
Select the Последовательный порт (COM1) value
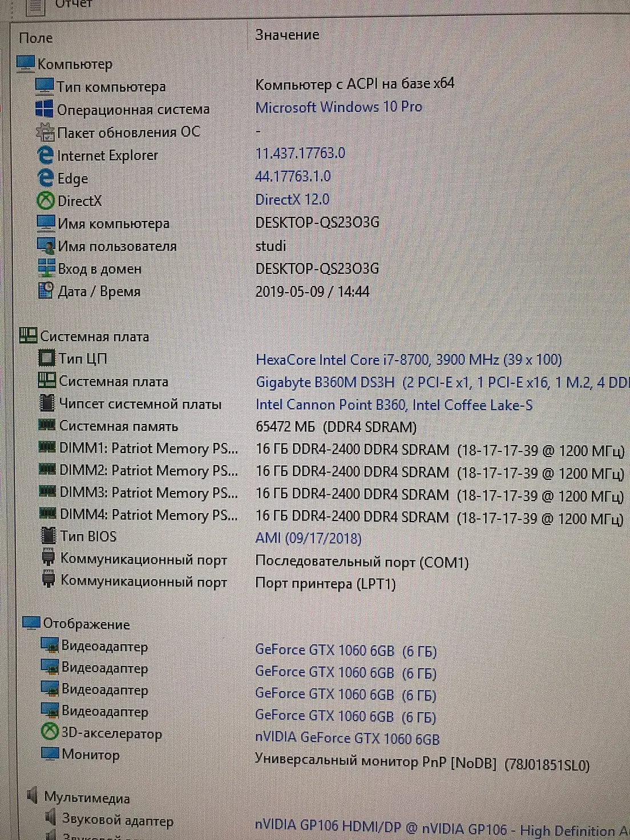362,562
